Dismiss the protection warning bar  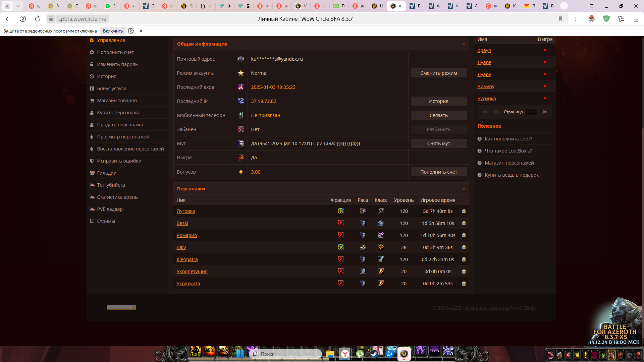(x=141, y=31)
